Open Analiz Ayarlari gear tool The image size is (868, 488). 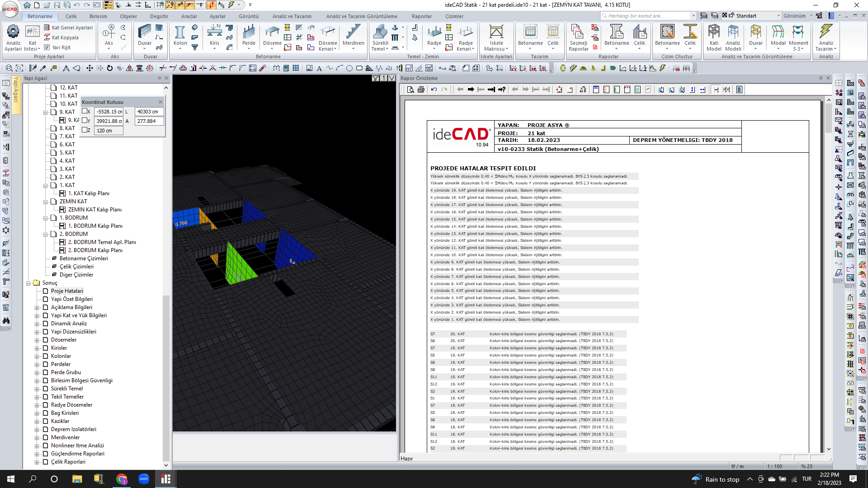click(13, 38)
